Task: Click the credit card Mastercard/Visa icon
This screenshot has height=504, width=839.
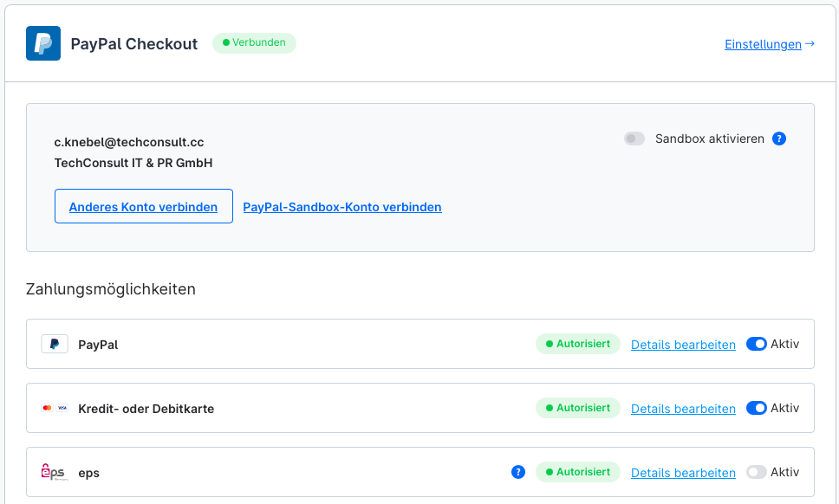Action: pyautogui.click(x=55, y=408)
